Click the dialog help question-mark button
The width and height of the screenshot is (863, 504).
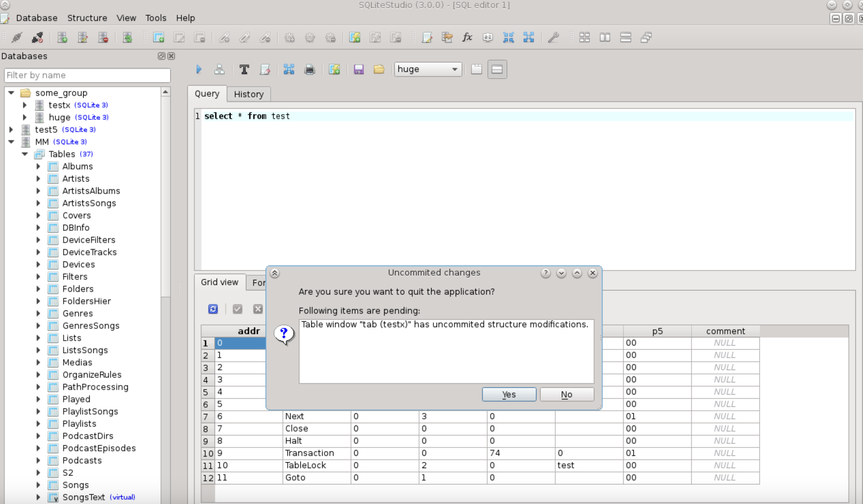pyautogui.click(x=545, y=273)
